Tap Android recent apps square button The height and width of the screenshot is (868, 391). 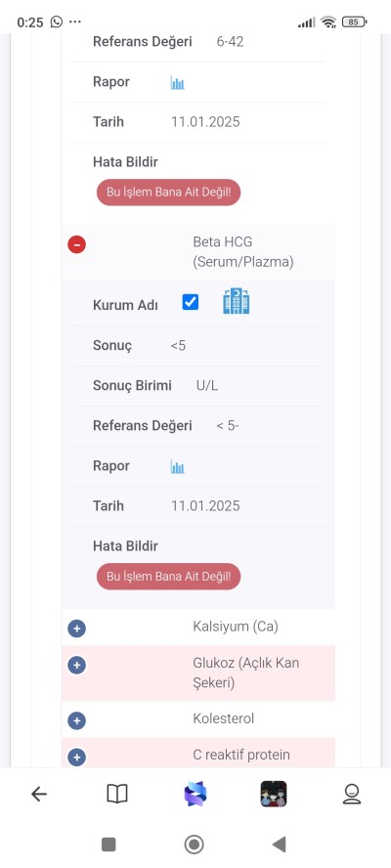pos(109,845)
